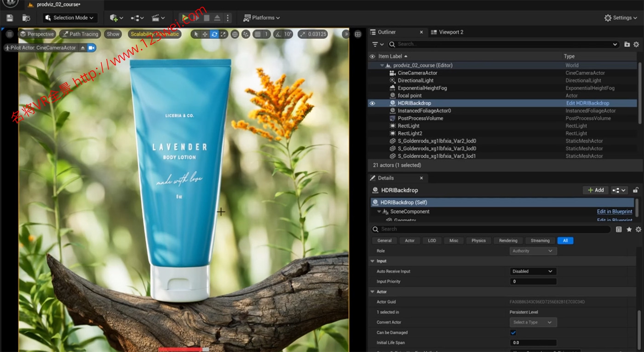Select the Physics filter tab in Details
The height and width of the screenshot is (352, 644).
[478, 240]
